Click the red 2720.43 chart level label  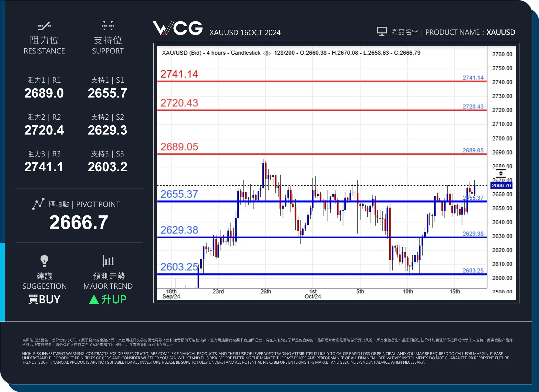pyautogui.click(x=179, y=103)
